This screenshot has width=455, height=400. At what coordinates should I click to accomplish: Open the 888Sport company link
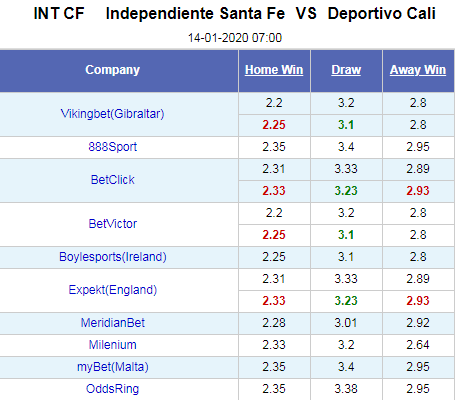click(113, 147)
